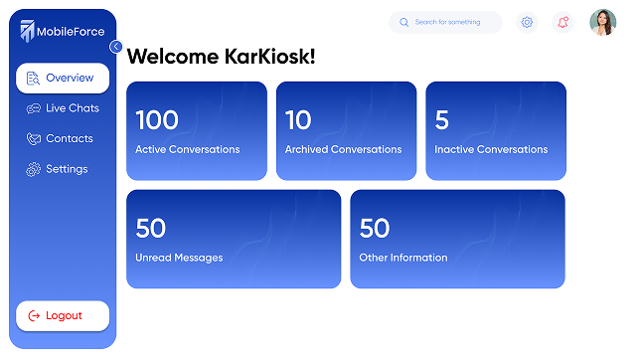
Task: Open the notifications bell icon
Action: click(x=563, y=22)
